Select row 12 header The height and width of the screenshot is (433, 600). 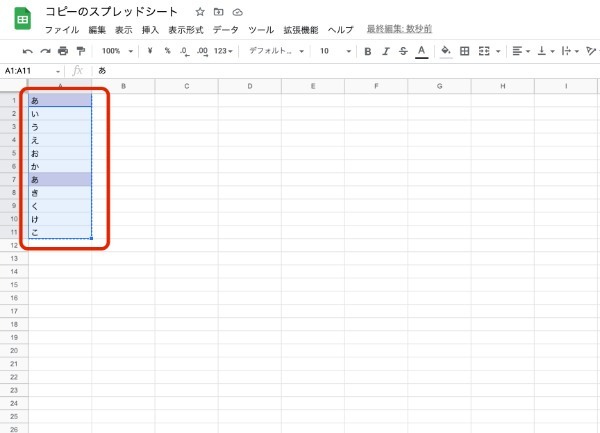[14, 245]
